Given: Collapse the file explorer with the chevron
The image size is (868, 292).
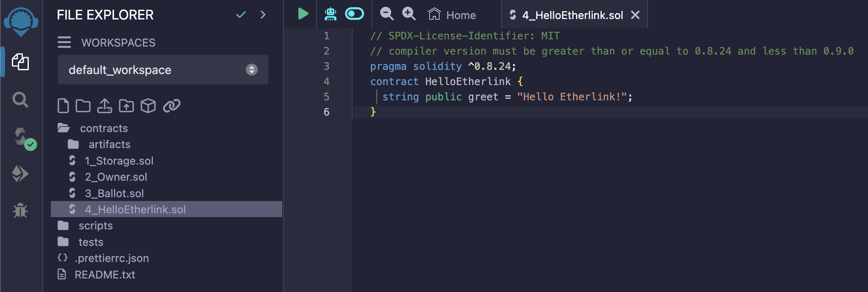Looking at the screenshot, I should tap(263, 14).
